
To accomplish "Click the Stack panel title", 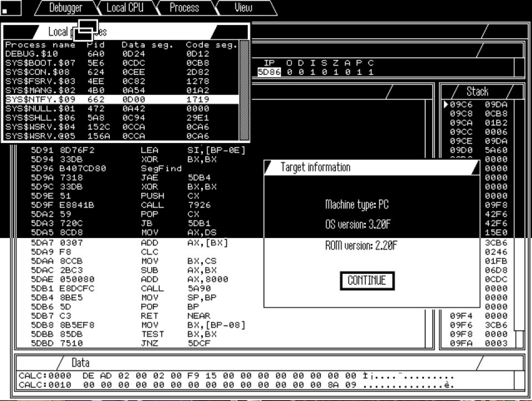I will pos(477,92).
